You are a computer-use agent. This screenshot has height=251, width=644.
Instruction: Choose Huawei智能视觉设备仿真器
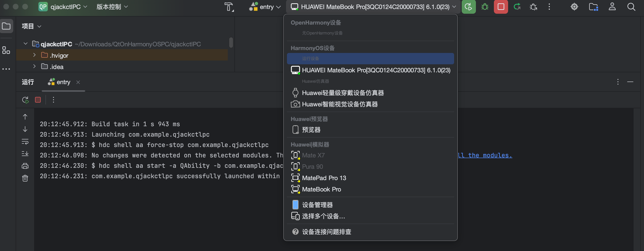click(x=371, y=104)
